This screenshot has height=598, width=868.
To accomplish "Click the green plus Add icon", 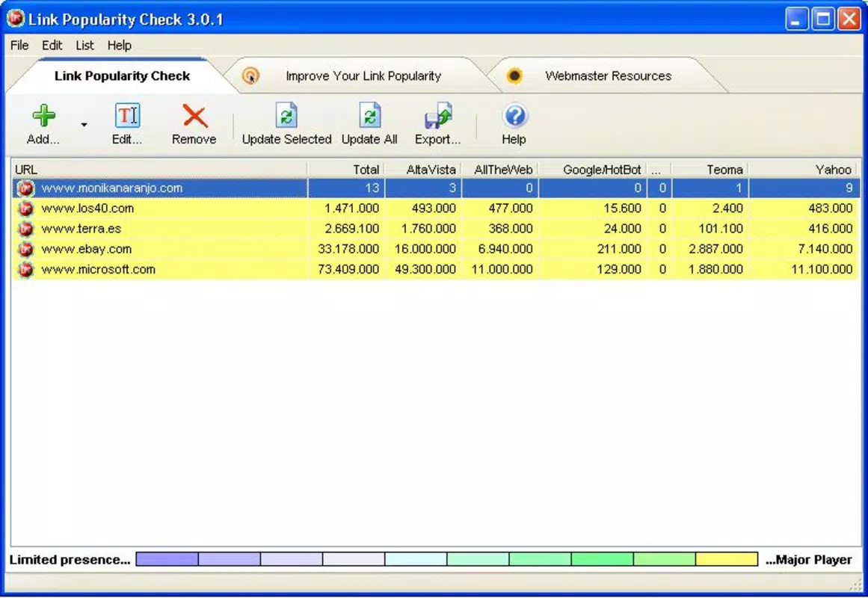I will pyautogui.click(x=43, y=116).
